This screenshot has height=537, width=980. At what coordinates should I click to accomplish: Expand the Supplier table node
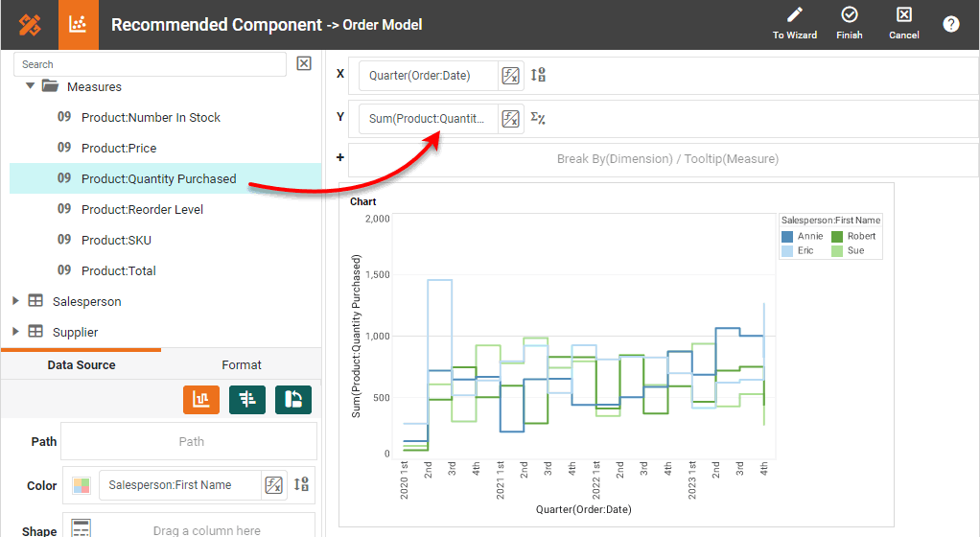[x=15, y=332]
